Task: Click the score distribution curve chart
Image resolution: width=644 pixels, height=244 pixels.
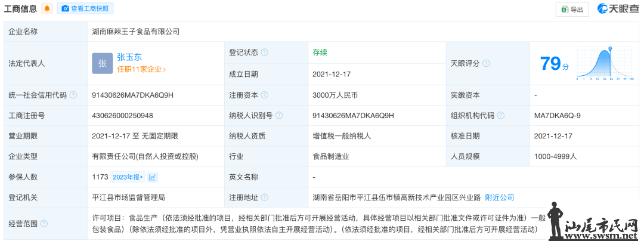Action: pyautogui.click(x=605, y=63)
